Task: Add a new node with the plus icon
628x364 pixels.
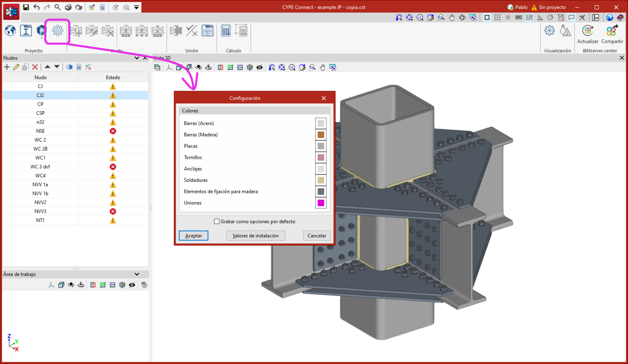Action: click(7, 67)
